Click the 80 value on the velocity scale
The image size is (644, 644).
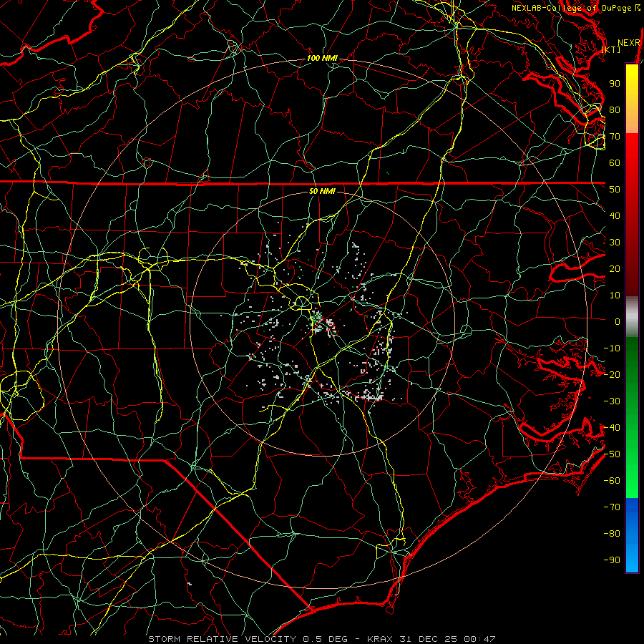coord(615,109)
